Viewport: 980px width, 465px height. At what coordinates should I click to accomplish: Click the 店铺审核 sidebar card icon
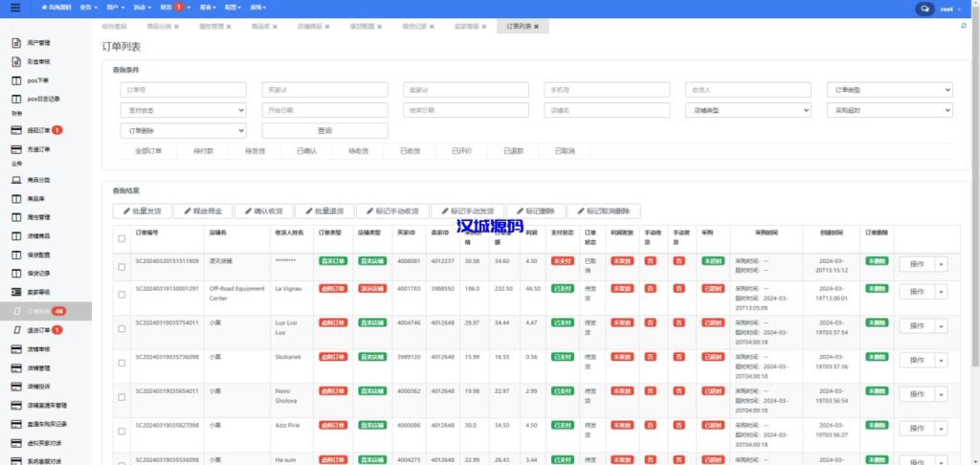tap(17, 348)
